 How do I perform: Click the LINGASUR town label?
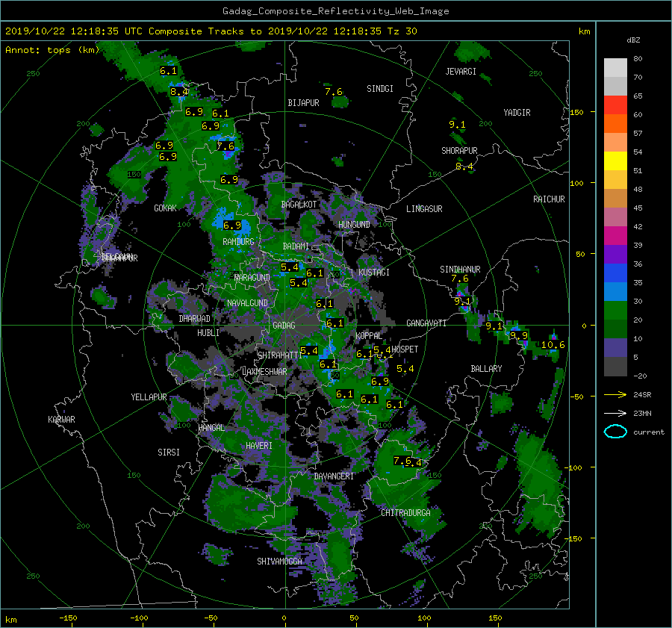pos(424,209)
